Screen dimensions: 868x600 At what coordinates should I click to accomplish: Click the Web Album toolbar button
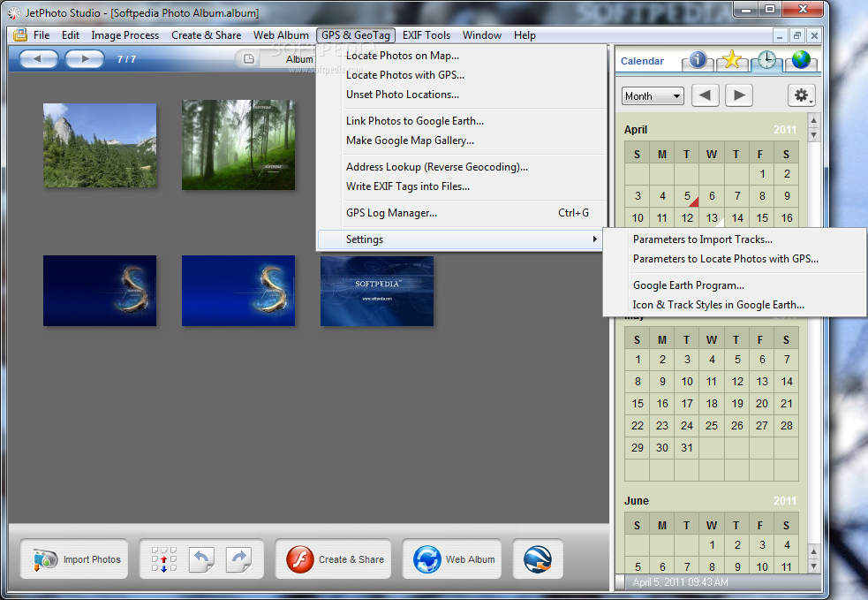(x=452, y=559)
